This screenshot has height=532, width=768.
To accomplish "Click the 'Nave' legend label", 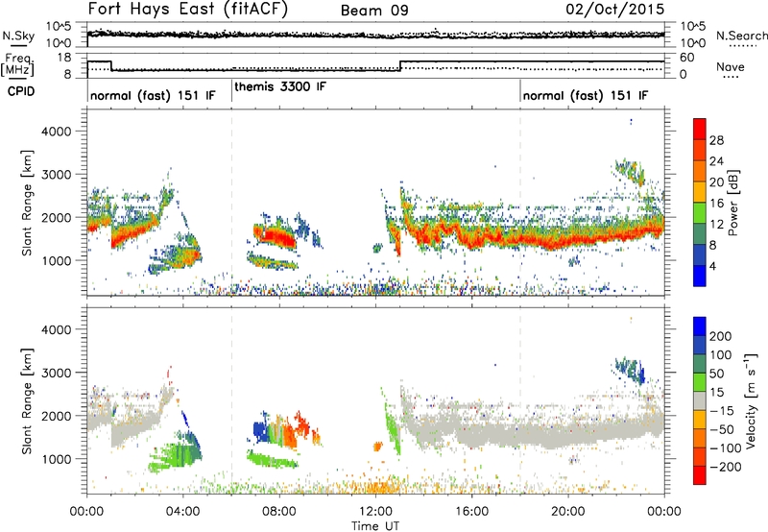I will coord(731,66).
